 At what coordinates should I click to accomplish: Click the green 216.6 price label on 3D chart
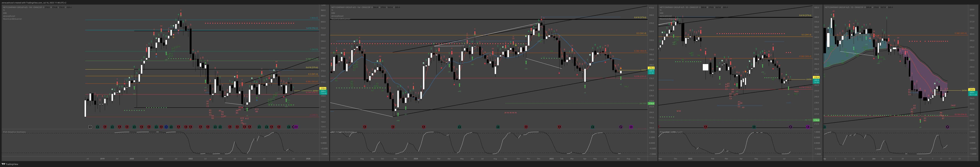point(816,120)
